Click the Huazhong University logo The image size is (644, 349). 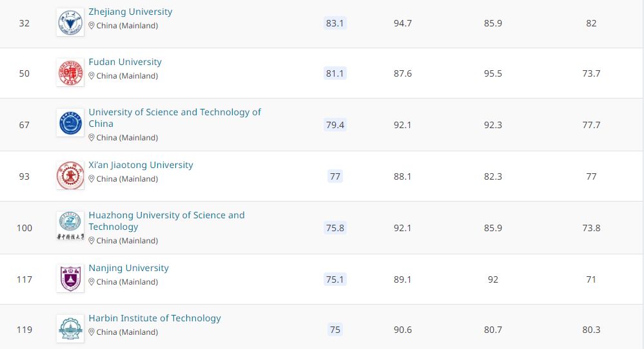pos(70,225)
